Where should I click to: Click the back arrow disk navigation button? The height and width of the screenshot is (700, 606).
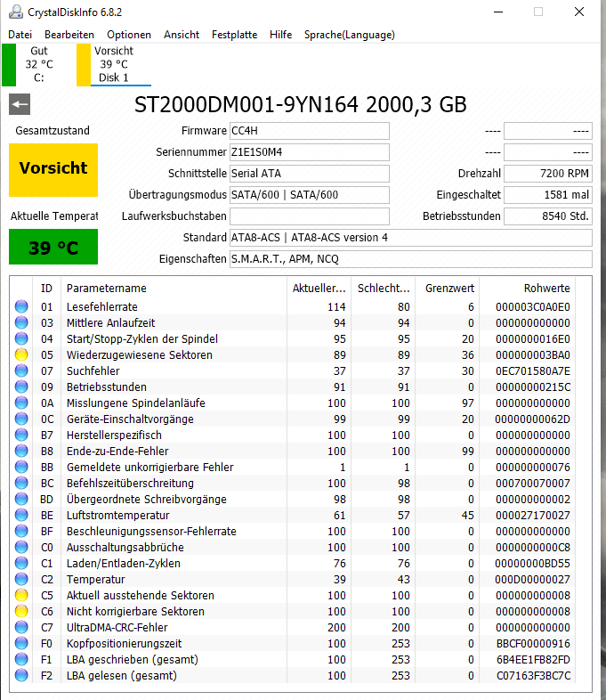point(20,104)
